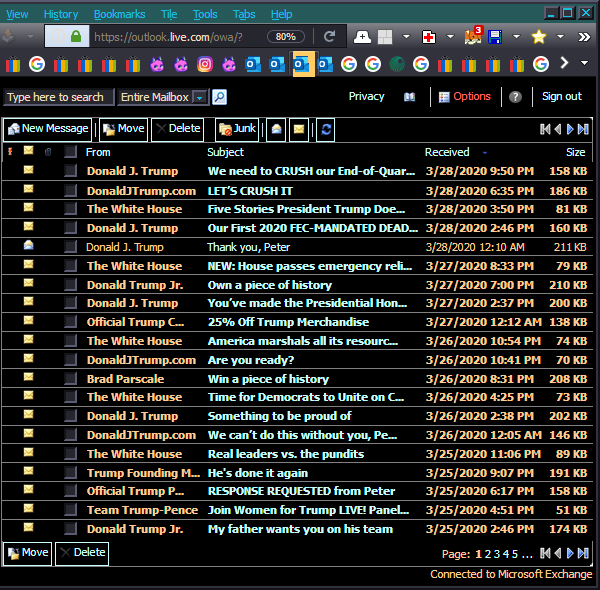Open the Tabs menu

(244, 14)
